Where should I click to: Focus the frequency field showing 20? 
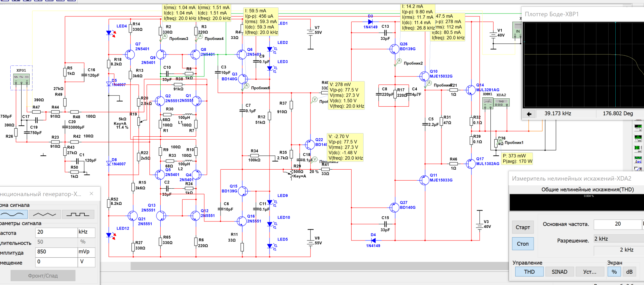coord(56,232)
